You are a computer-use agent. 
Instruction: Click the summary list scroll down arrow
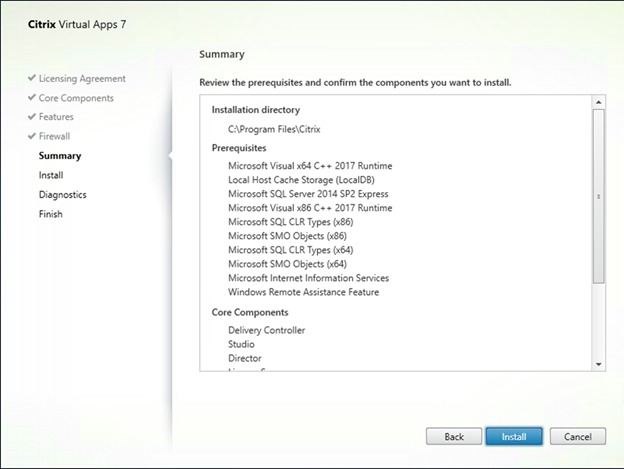599,364
